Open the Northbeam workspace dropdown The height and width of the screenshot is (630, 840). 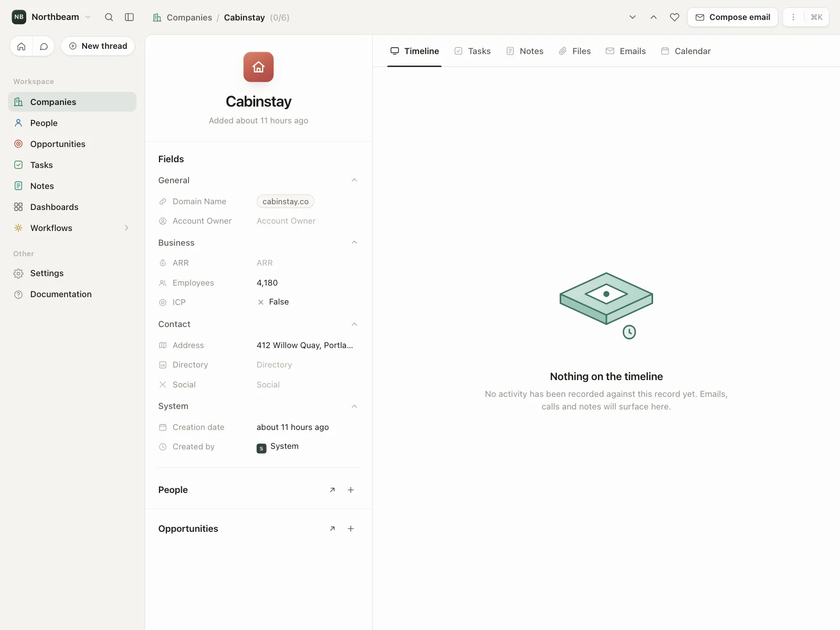click(88, 17)
